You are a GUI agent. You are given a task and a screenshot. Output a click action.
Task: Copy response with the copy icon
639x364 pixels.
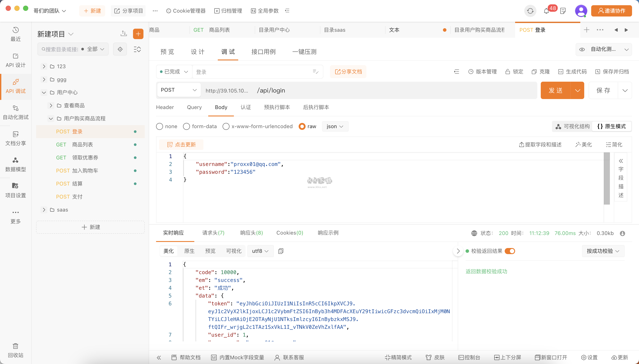tap(281, 251)
